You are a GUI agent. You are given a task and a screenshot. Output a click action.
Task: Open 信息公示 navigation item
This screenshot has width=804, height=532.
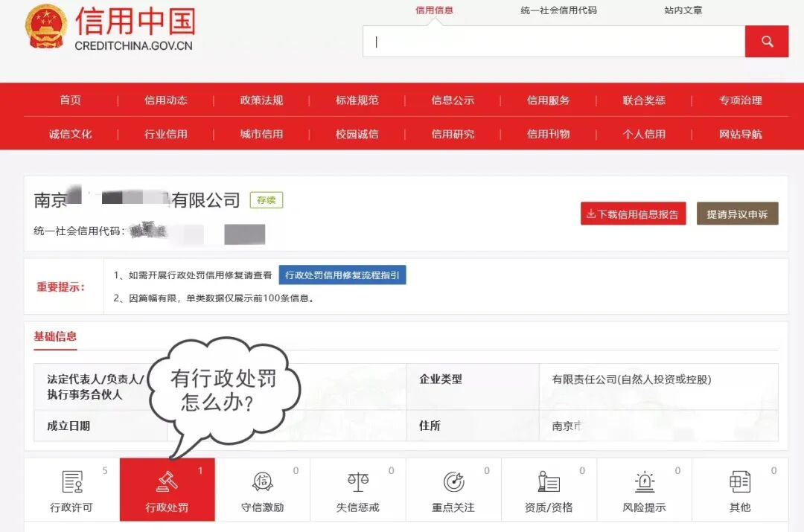pos(453,100)
